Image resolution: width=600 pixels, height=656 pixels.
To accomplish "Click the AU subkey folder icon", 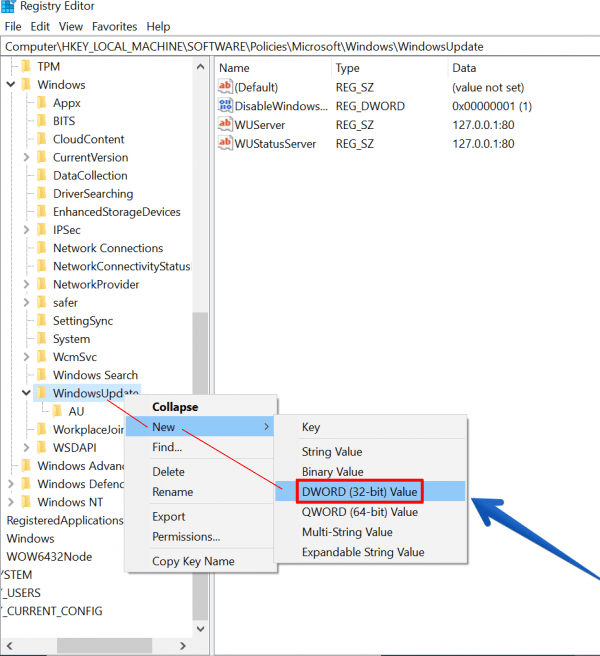I will pyautogui.click(x=57, y=411).
